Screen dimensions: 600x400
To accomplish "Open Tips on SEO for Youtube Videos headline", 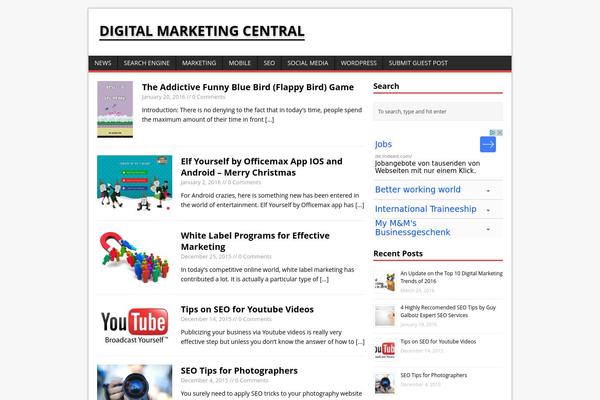I will pyautogui.click(x=247, y=309).
